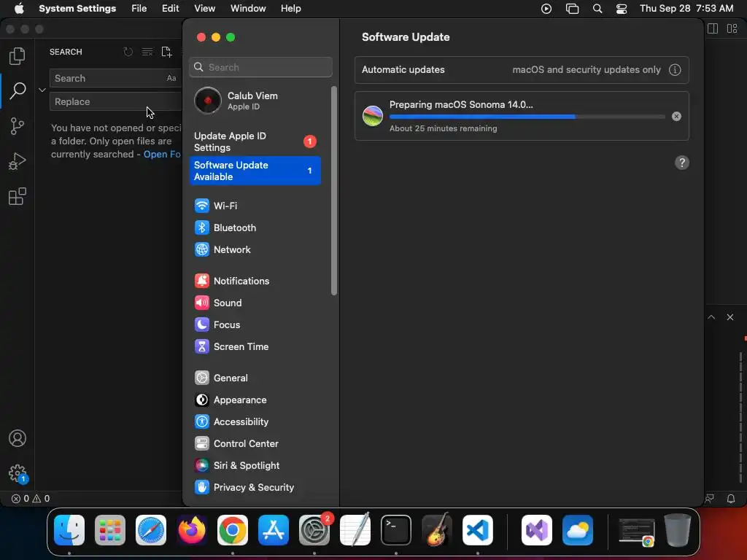Open Network settings
The image size is (747, 560).
tap(255, 249)
